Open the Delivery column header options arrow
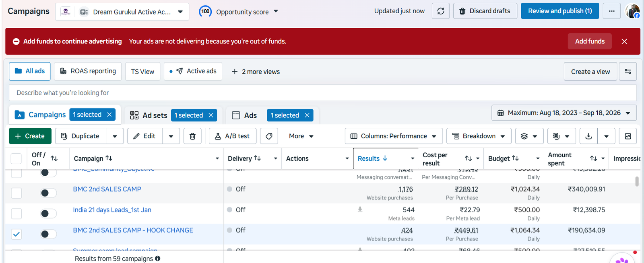The width and height of the screenshot is (644, 263). tap(275, 158)
